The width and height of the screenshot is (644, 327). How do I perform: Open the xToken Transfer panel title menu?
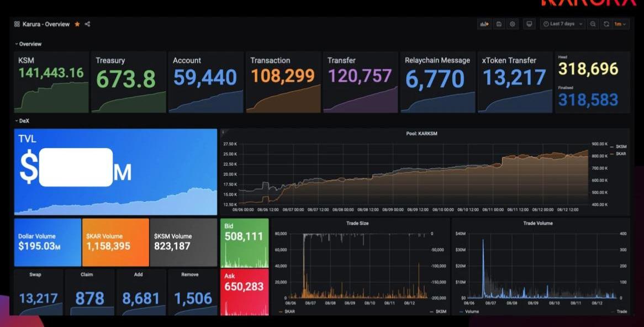click(509, 60)
